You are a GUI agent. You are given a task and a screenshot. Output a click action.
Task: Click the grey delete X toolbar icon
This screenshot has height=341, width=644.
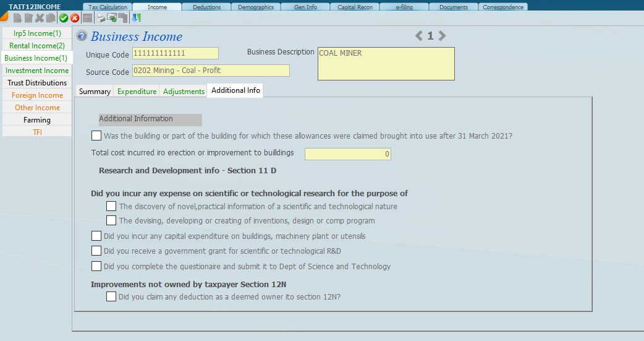pos(40,18)
